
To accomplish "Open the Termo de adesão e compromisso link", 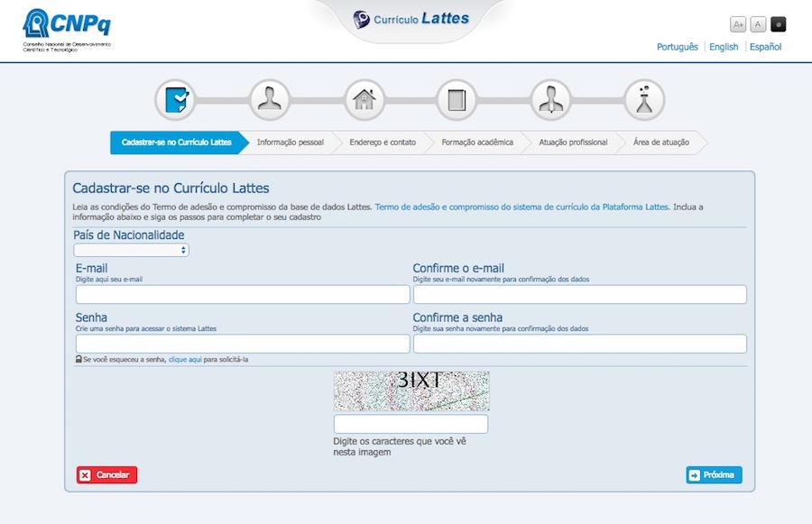I will click(521, 207).
